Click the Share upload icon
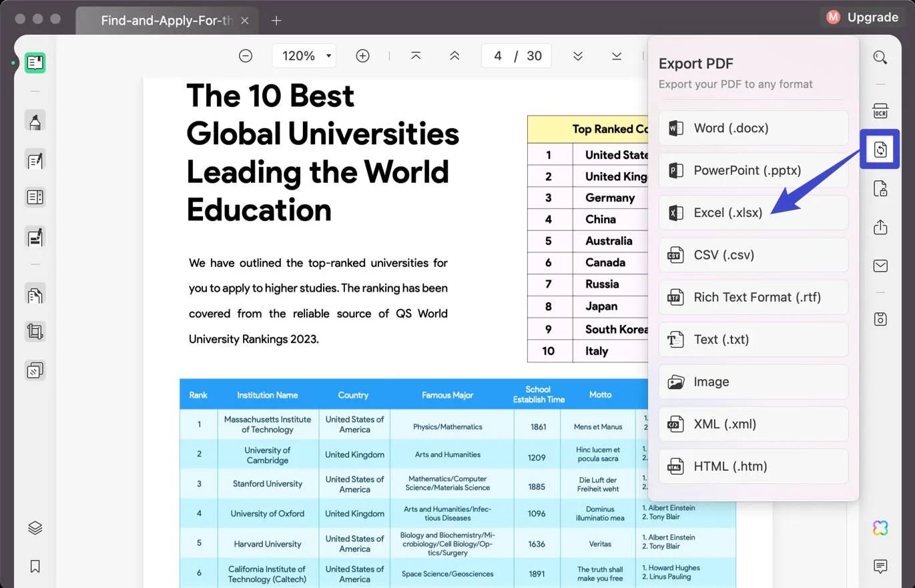Viewport: 915px width, 588px height. point(880,227)
